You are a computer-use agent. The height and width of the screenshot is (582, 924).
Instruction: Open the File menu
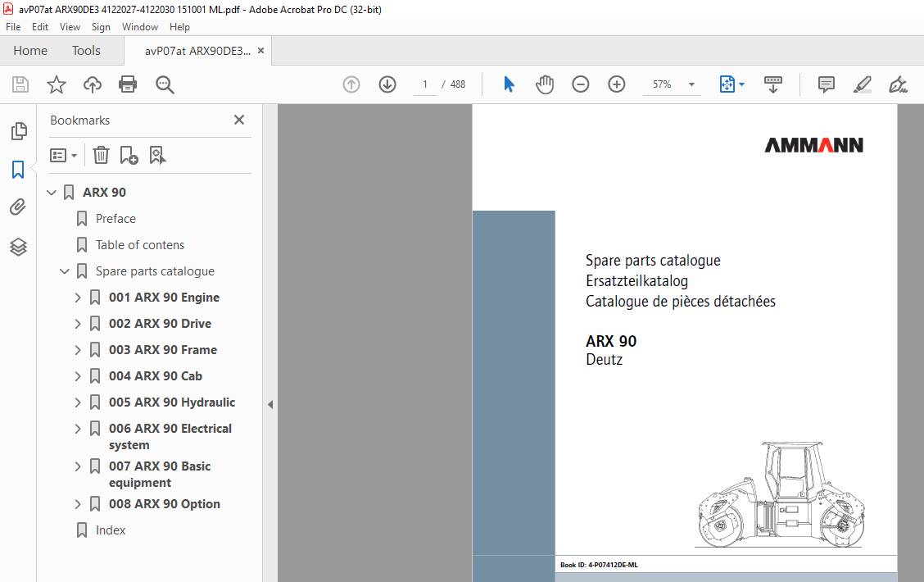tap(13, 26)
